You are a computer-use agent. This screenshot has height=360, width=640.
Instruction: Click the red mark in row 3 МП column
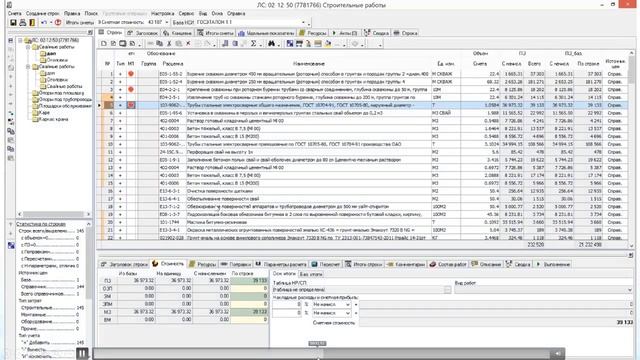point(131,89)
